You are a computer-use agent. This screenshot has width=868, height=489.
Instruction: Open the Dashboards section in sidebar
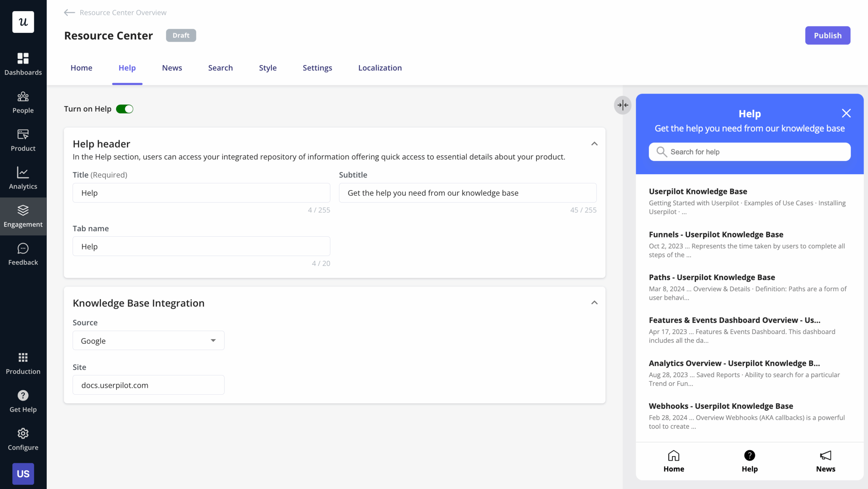(23, 63)
